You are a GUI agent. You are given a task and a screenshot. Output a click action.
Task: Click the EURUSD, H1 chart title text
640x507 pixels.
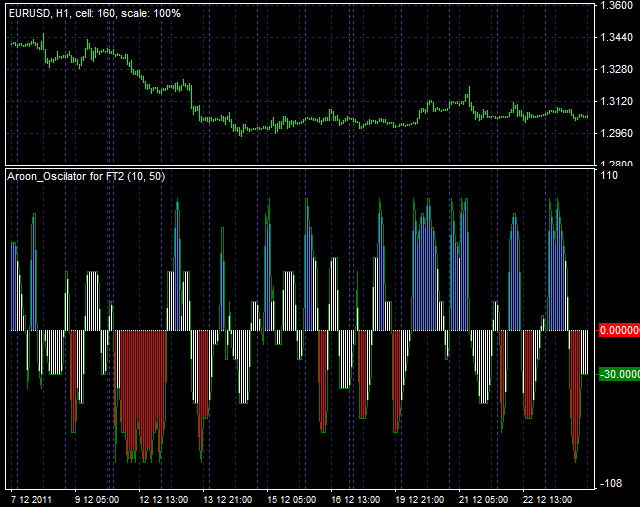pyautogui.click(x=95, y=13)
